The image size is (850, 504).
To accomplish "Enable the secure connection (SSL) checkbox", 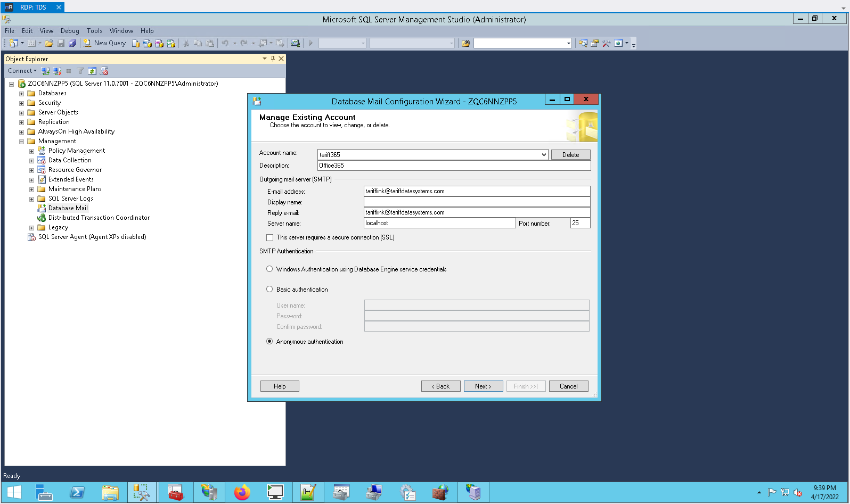I will click(x=270, y=237).
